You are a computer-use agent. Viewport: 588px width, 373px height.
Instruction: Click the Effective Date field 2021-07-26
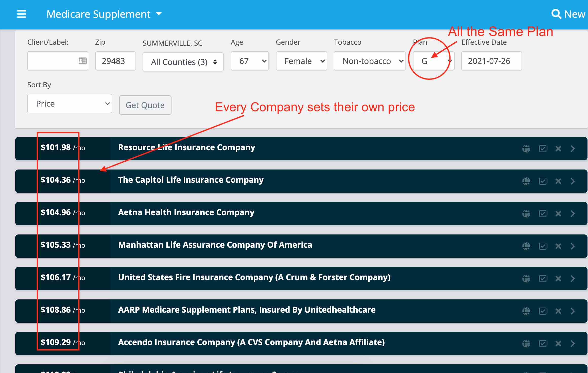pos(491,61)
